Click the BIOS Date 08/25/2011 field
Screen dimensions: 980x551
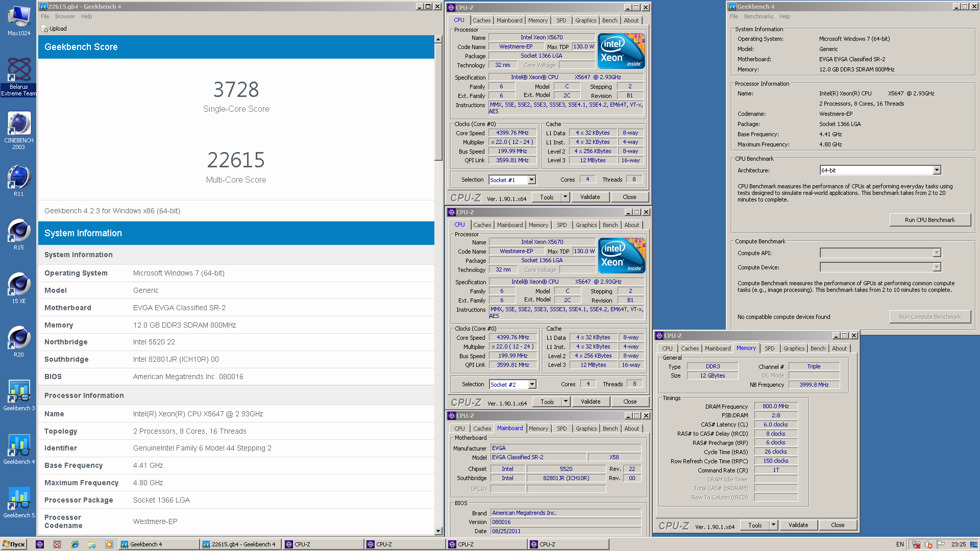coord(566,531)
